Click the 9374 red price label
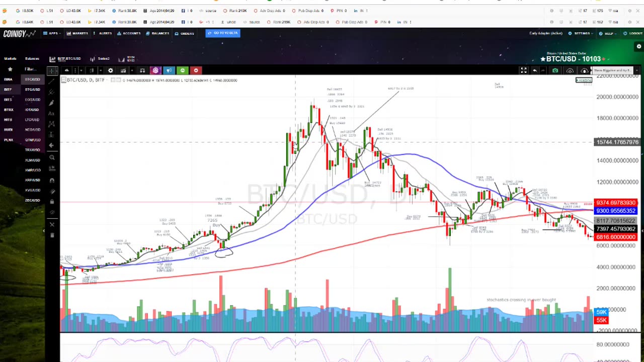The width and height of the screenshot is (644, 362). point(616,203)
